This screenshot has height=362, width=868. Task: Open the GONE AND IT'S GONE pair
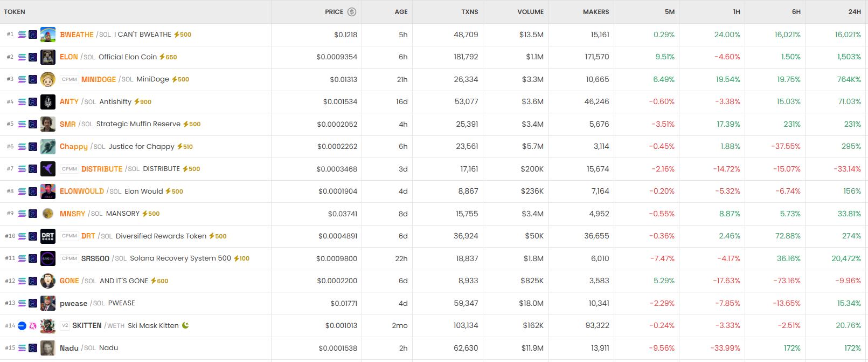click(x=104, y=281)
